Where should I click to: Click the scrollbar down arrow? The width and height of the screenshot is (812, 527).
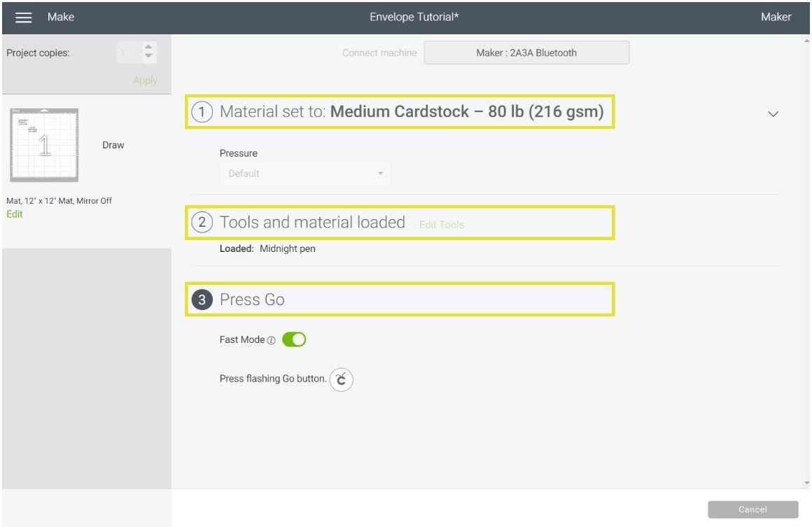coord(806,483)
